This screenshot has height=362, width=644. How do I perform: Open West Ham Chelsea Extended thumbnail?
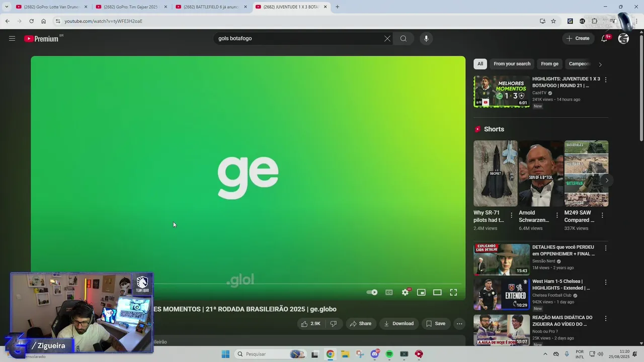point(502,294)
